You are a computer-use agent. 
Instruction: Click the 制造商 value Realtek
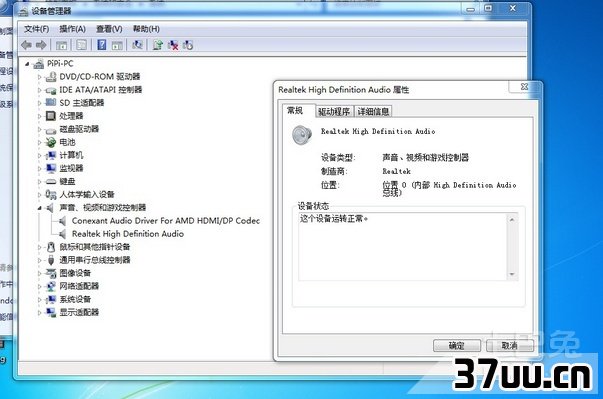click(396, 171)
